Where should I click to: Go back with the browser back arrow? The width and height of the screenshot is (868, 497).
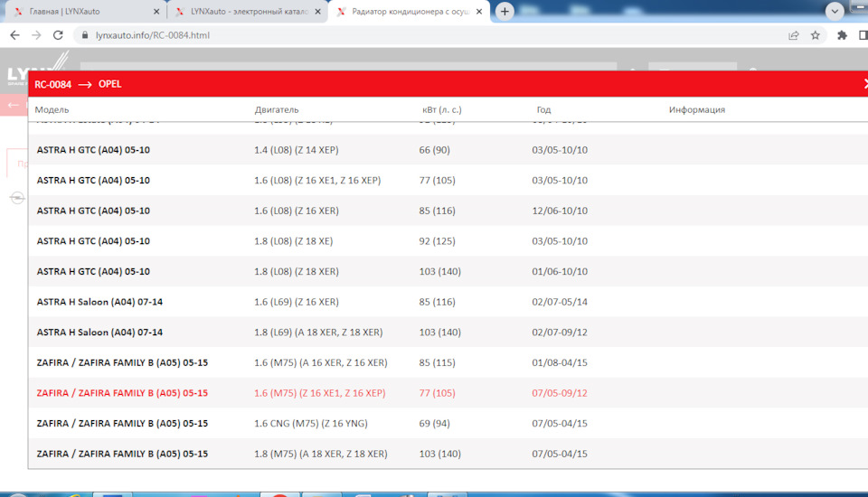point(14,35)
